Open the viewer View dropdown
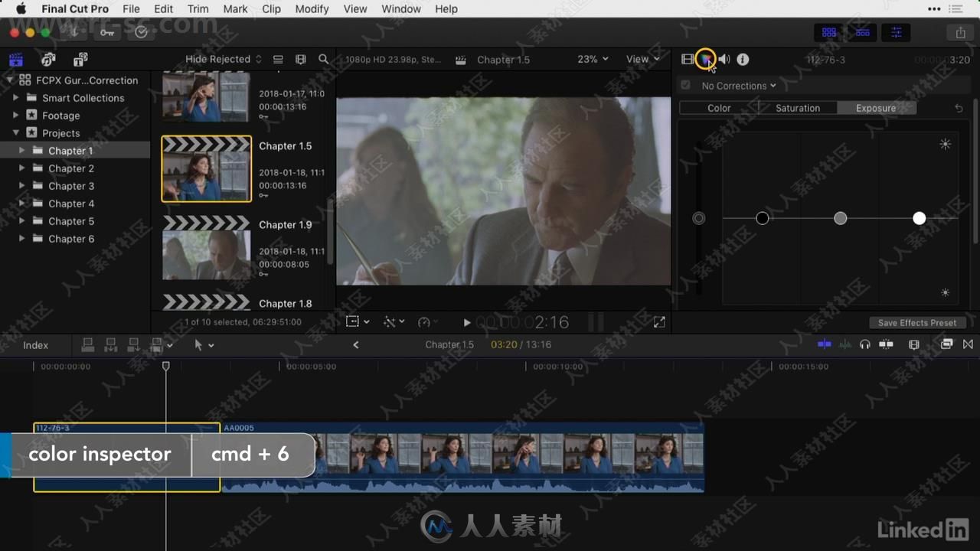 (643, 59)
